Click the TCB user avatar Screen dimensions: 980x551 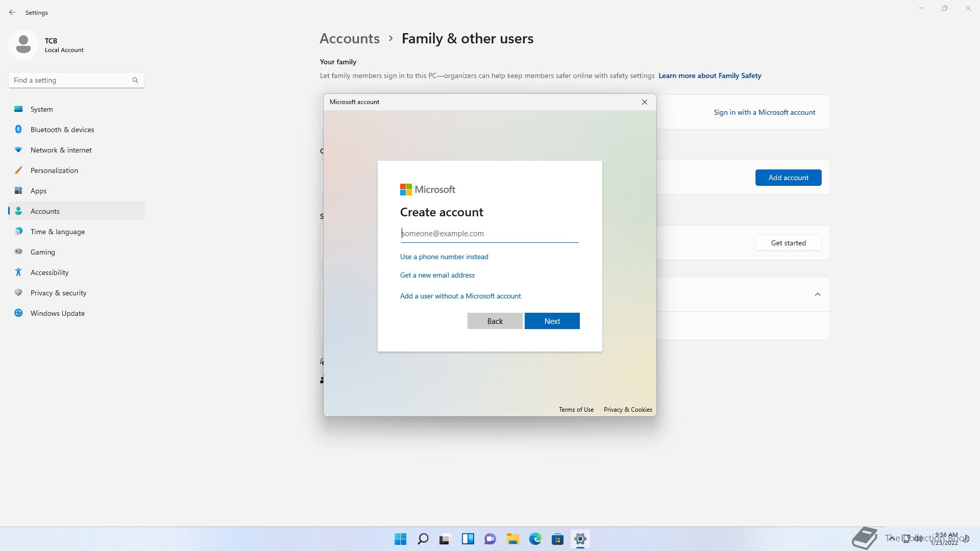pos(23,44)
